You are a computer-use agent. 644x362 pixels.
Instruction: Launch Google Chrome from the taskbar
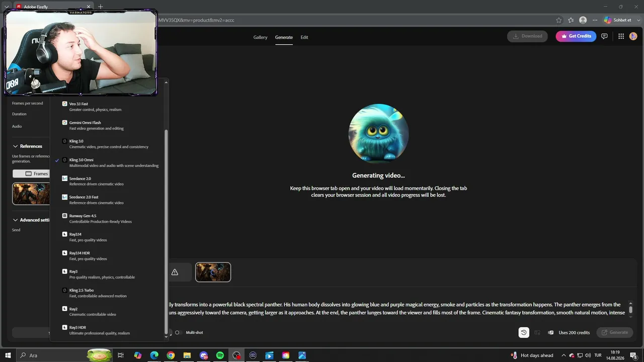tap(171, 355)
